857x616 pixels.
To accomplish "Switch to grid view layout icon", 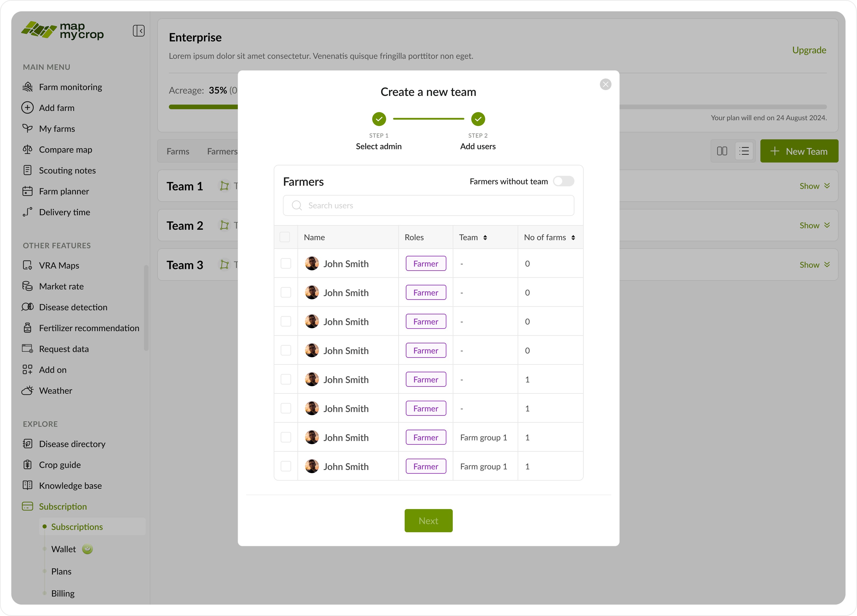I will point(722,151).
